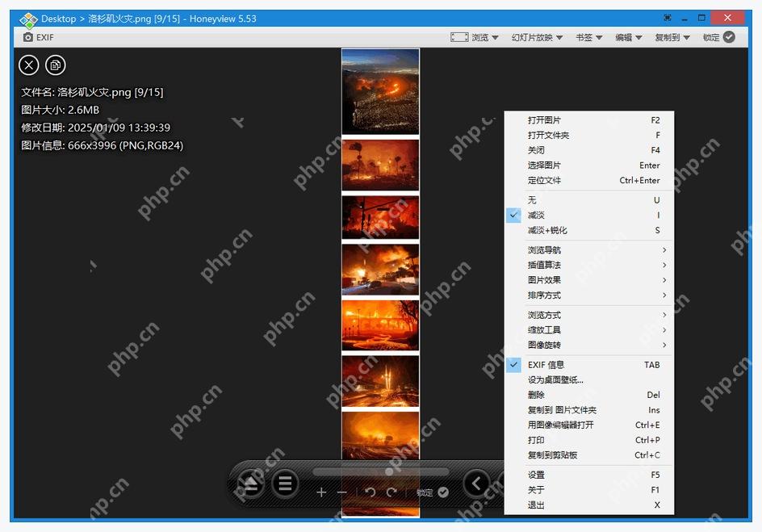Rotate image counterclockwise
The width and height of the screenshot is (762, 532).
pyautogui.click(x=371, y=492)
